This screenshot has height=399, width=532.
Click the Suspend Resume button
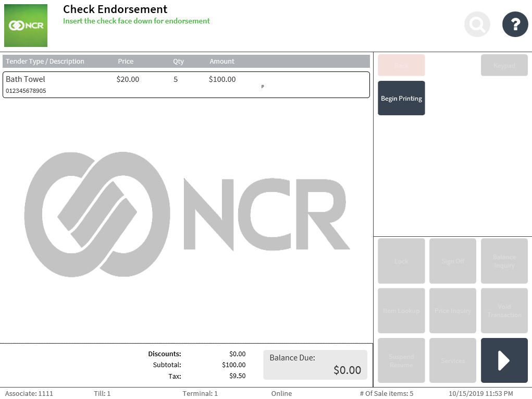pyautogui.click(x=401, y=360)
